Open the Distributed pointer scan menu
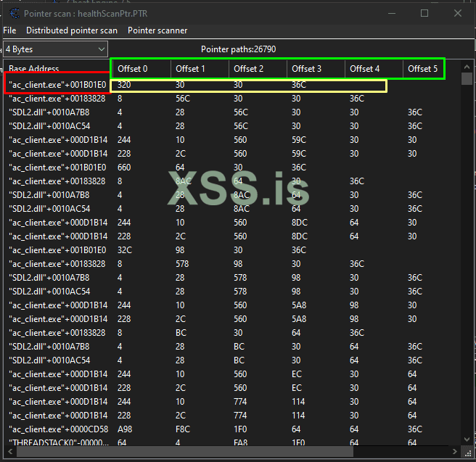This screenshot has height=462, width=476. pos(72,30)
